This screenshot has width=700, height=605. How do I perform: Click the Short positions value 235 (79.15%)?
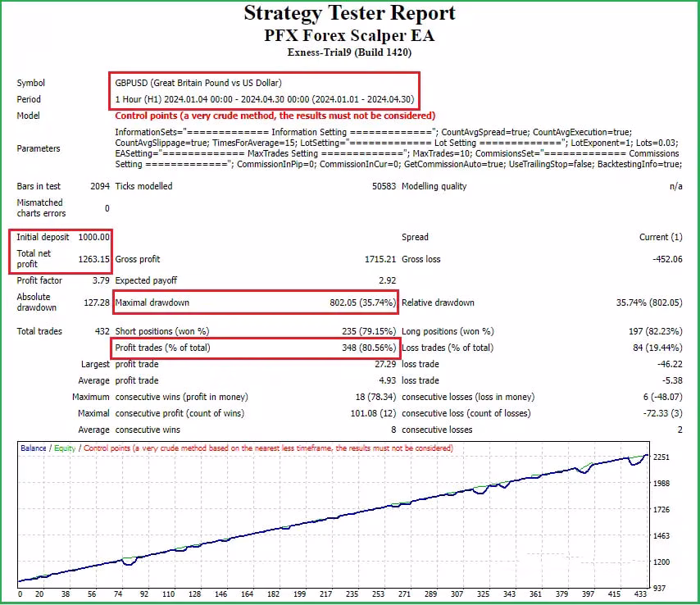[x=369, y=331]
